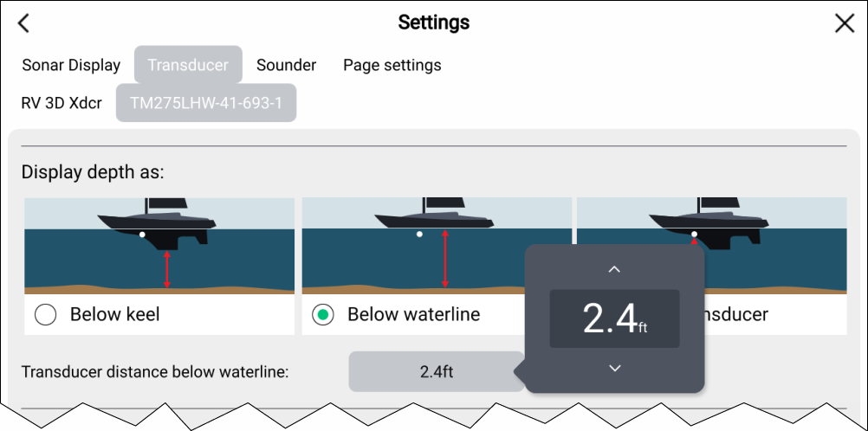Choose the RV 3D Xdcr transducer
The width and height of the screenshot is (868, 431).
(62, 103)
